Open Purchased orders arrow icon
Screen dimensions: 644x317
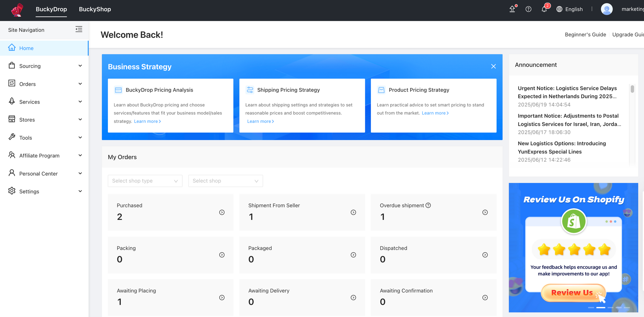(x=222, y=212)
